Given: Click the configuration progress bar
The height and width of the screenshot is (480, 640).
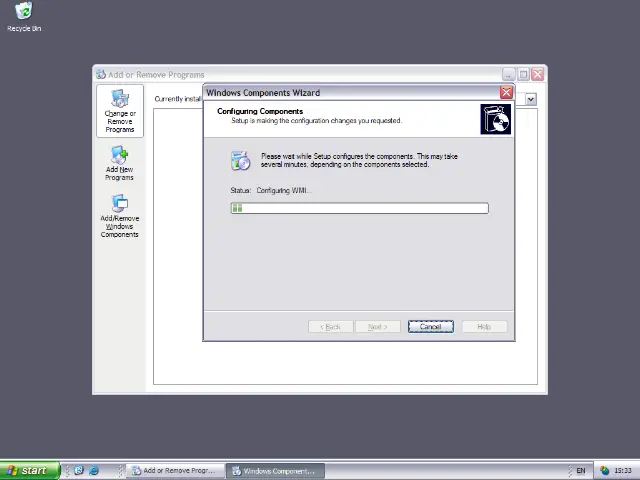Looking at the screenshot, I should [x=360, y=208].
